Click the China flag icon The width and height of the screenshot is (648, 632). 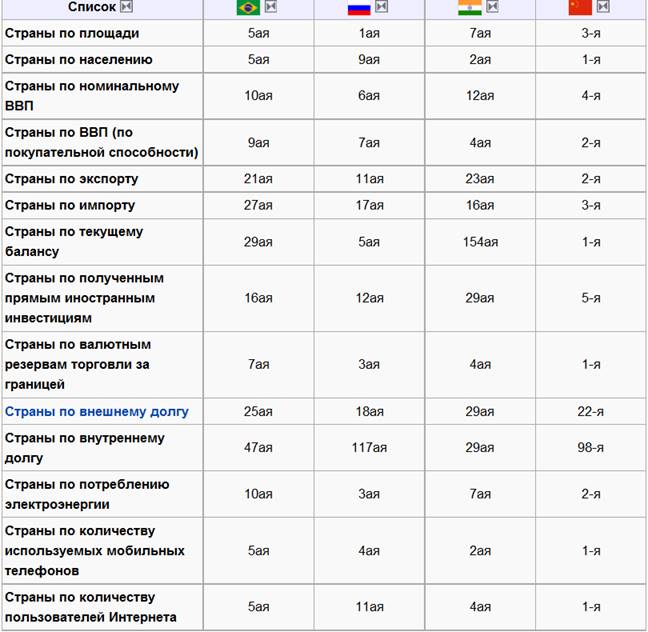pyautogui.click(x=580, y=7)
